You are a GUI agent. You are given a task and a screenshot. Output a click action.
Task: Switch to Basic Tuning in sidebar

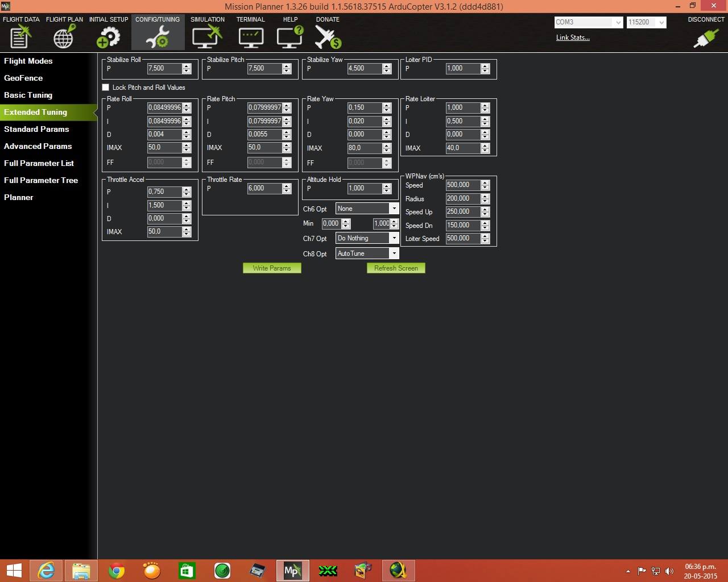point(28,95)
